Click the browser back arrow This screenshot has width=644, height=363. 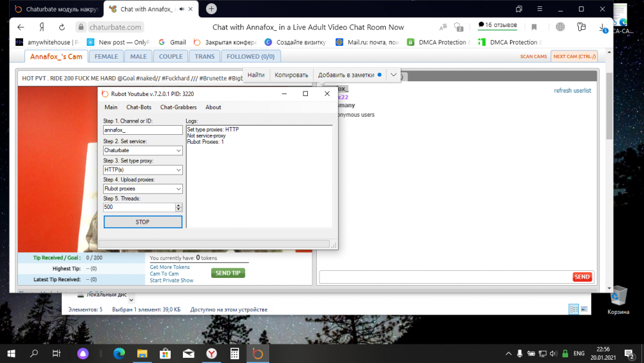click(x=21, y=27)
